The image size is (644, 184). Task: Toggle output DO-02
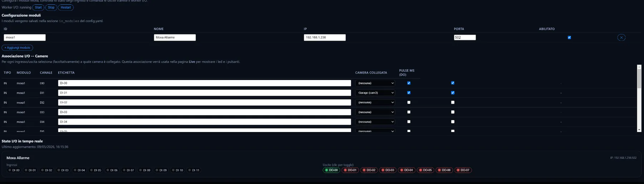(x=369, y=170)
